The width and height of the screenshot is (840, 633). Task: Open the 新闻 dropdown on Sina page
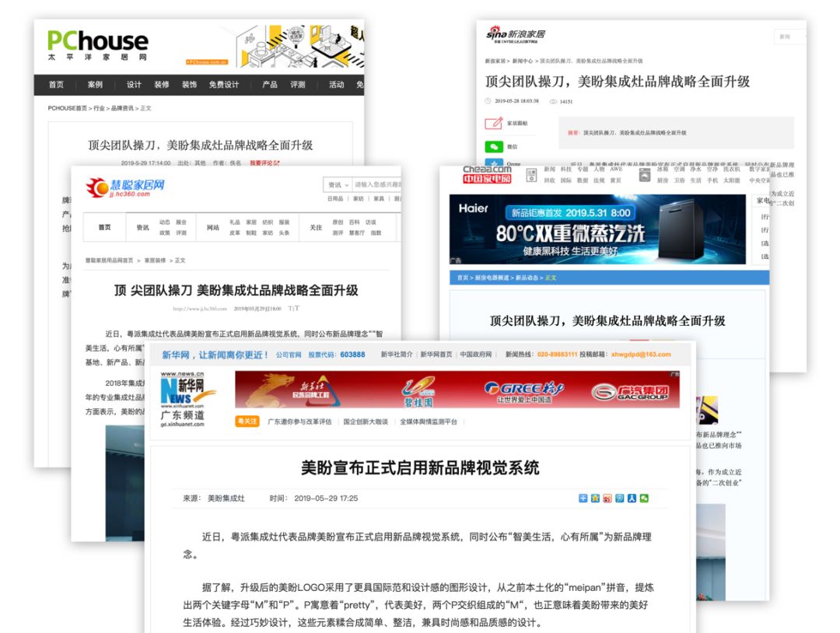[789, 37]
